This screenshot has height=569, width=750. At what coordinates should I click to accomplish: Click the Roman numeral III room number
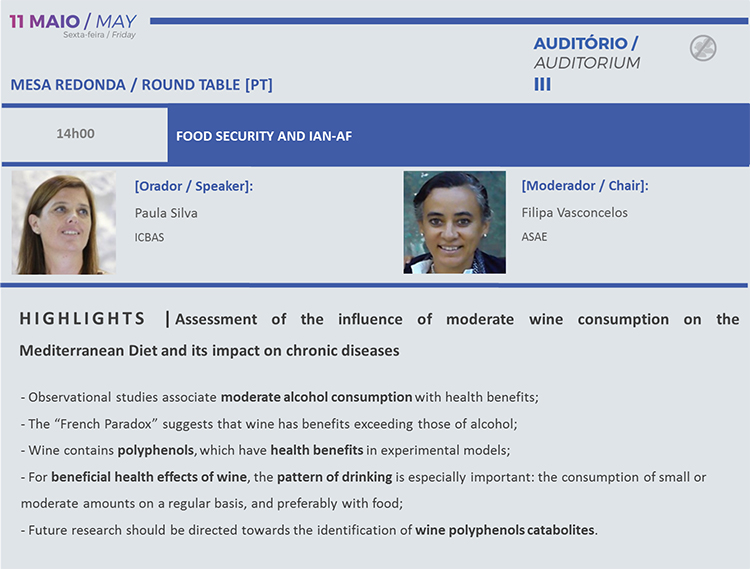(542, 84)
